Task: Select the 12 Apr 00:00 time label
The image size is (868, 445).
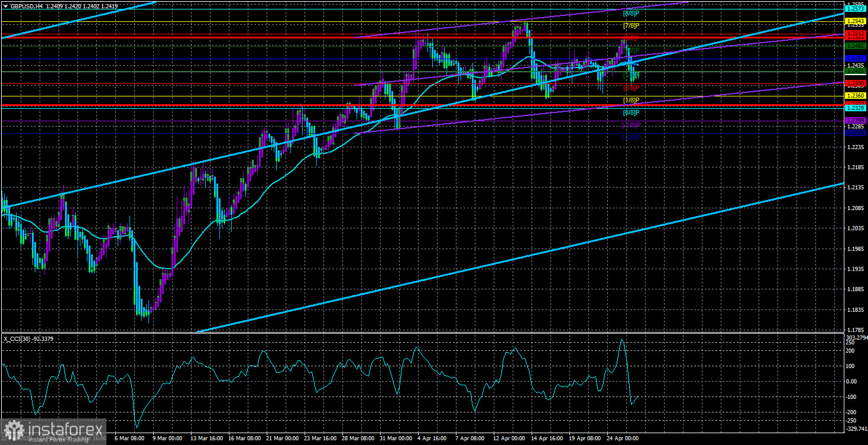Action: click(x=509, y=438)
